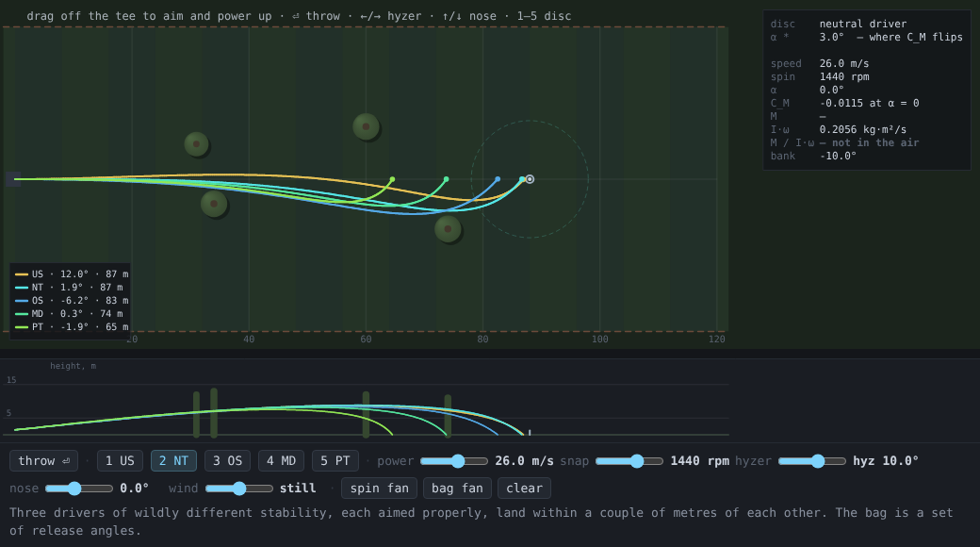This screenshot has width=980, height=547.
Task: Click the OS landing point marker
Action: pyautogui.click(x=498, y=179)
